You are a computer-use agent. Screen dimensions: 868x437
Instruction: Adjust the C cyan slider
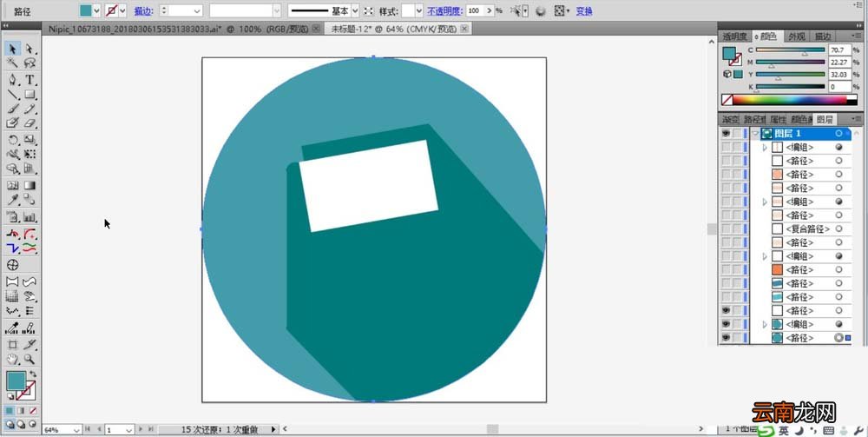(790, 50)
